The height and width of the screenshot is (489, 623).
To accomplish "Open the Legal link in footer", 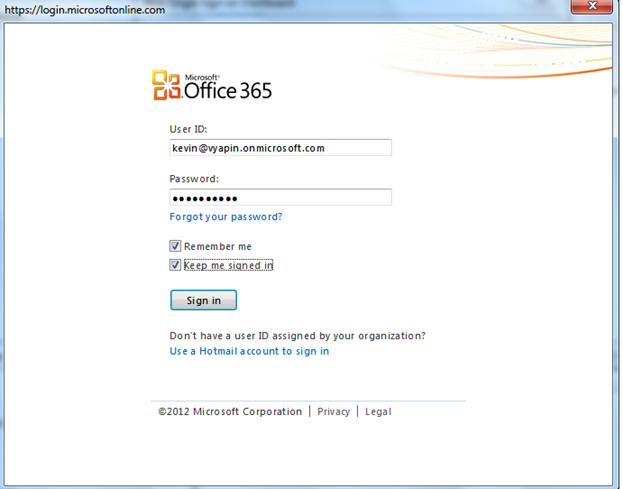I will pyautogui.click(x=378, y=412).
